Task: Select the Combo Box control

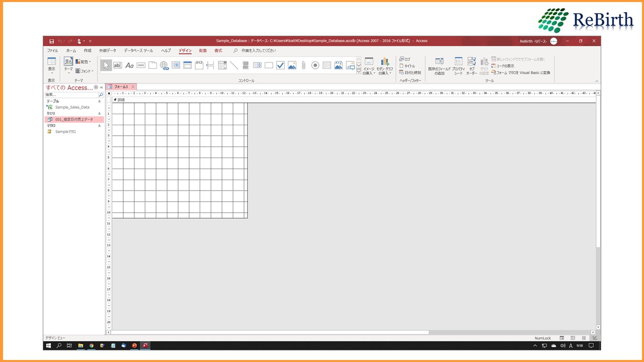Action: [222, 65]
